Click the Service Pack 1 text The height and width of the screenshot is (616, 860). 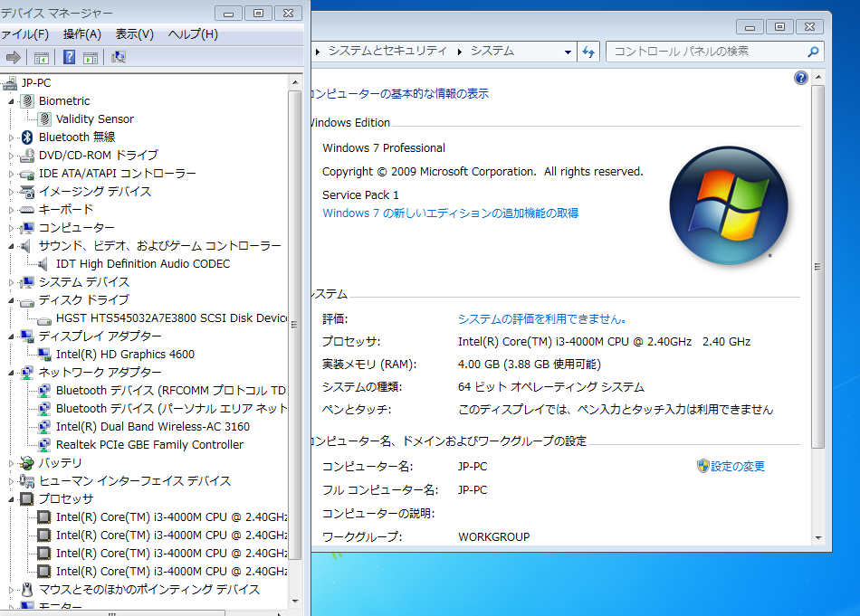[360, 195]
